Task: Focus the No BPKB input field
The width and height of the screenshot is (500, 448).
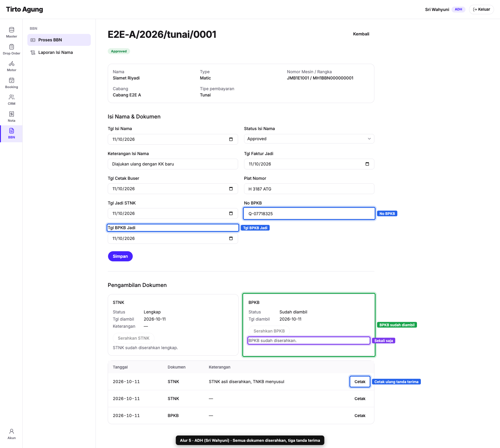Action: (309, 213)
